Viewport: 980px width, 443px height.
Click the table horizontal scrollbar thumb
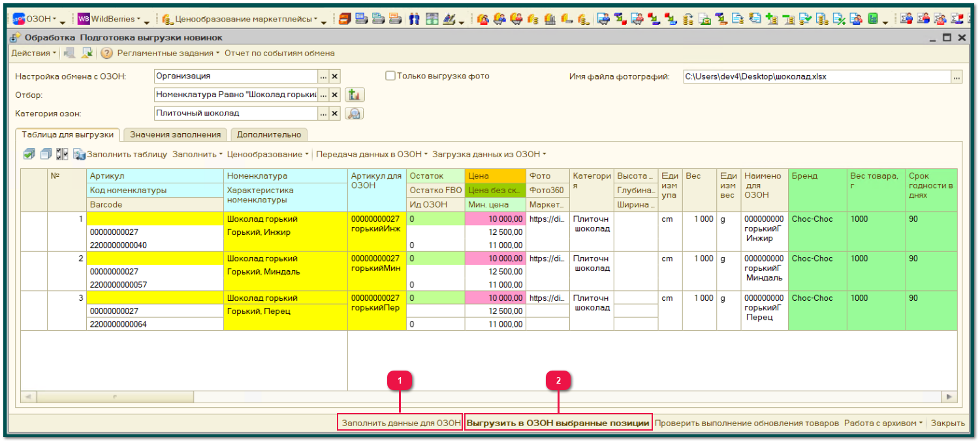tap(114, 396)
